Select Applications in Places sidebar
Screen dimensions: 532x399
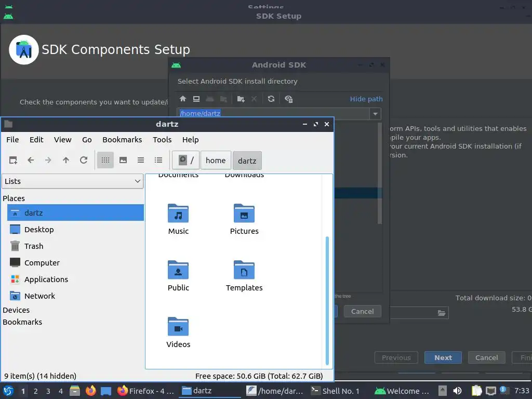point(75,279)
